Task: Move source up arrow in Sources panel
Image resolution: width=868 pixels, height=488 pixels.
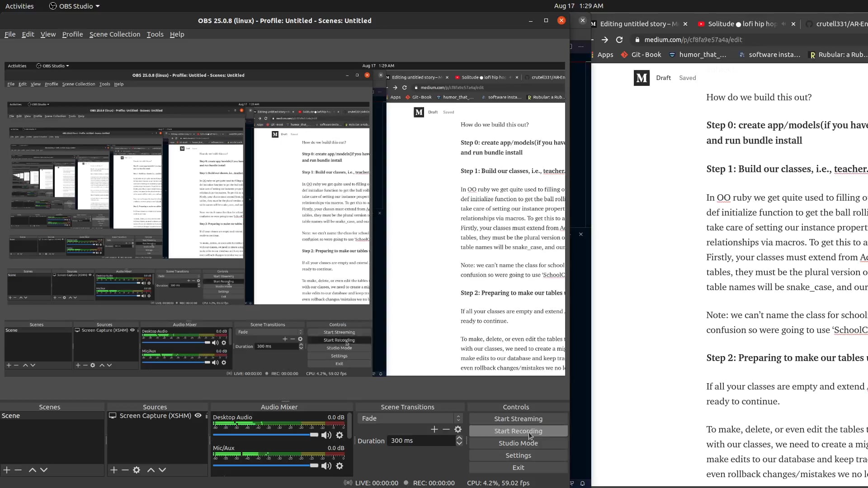Action: point(151,470)
